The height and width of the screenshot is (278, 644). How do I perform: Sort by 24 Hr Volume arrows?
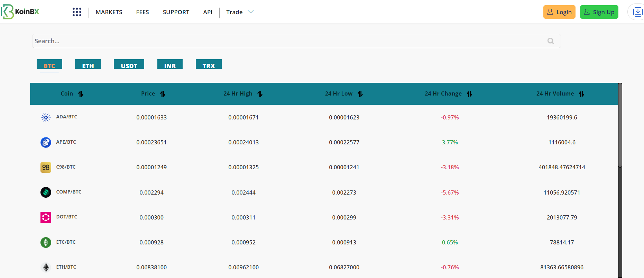click(x=582, y=94)
